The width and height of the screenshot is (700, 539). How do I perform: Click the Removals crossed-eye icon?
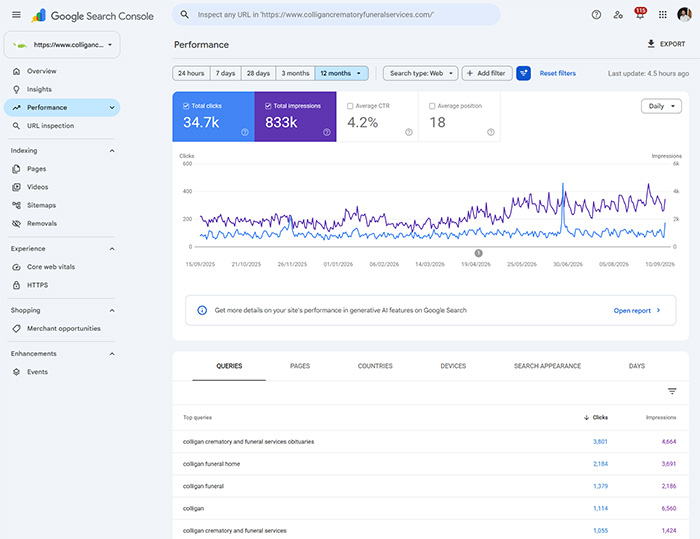(17, 224)
